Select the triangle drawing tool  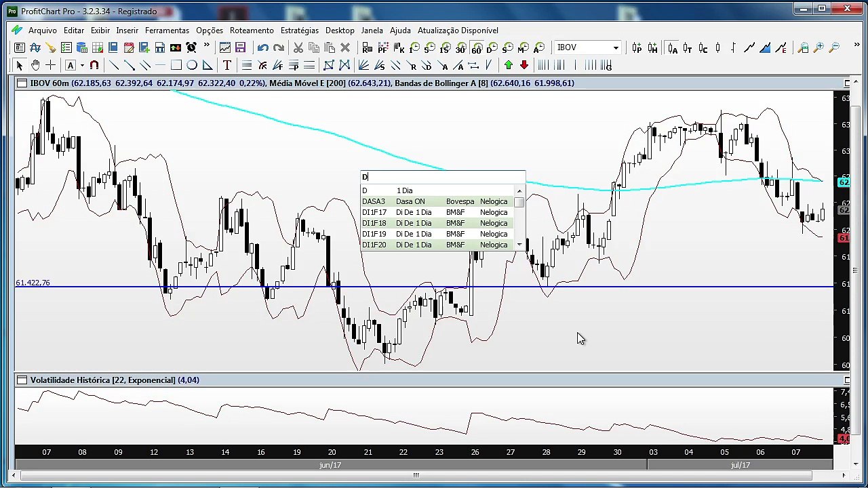pyautogui.click(x=208, y=65)
